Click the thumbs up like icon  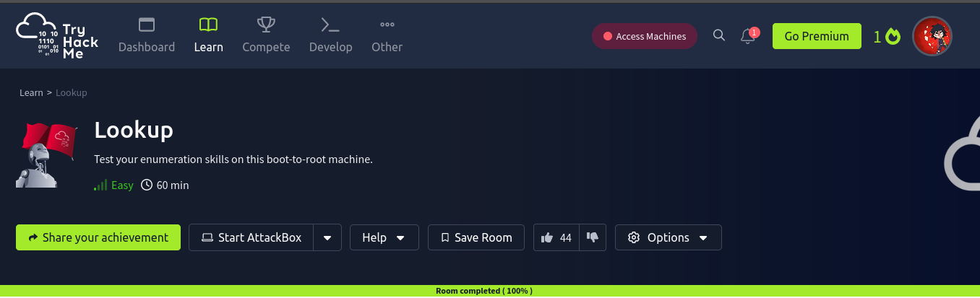pyautogui.click(x=547, y=237)
